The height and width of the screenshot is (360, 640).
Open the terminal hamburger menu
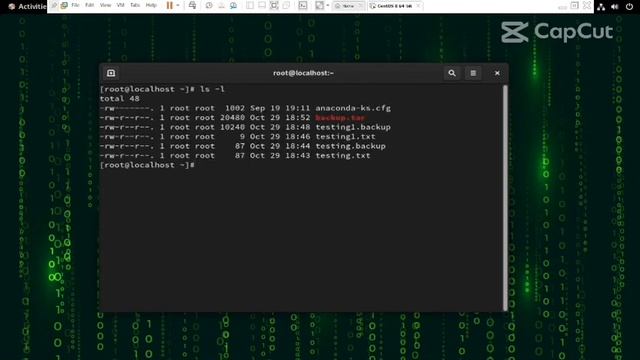473,73
